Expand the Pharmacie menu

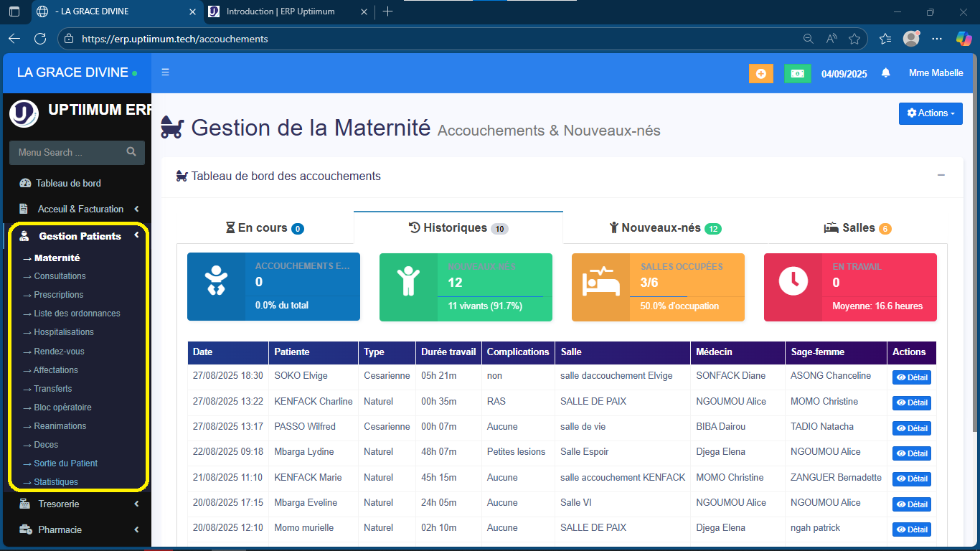click(80, 529)
